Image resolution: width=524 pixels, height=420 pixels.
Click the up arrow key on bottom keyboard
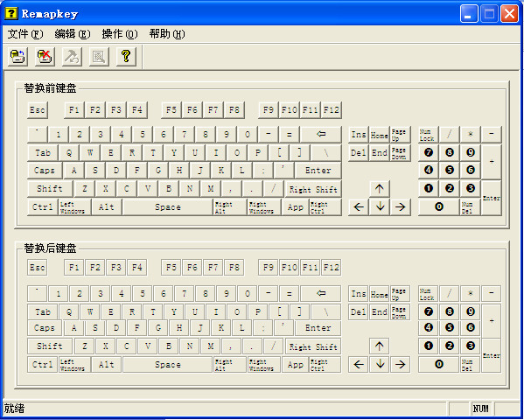tap(380, 346)
